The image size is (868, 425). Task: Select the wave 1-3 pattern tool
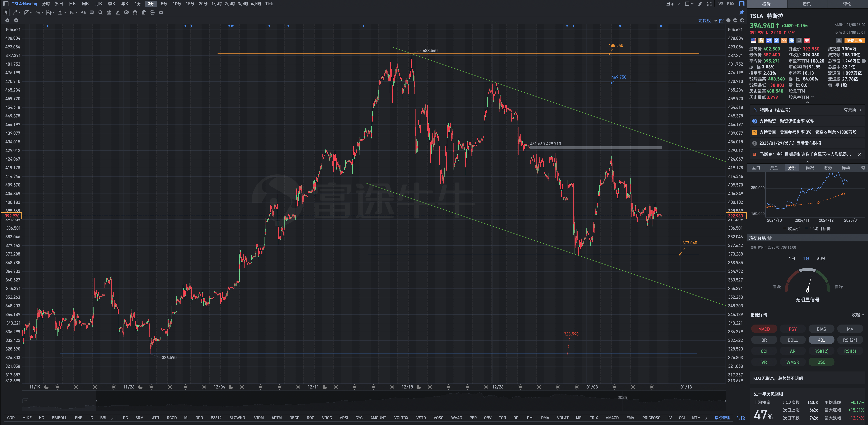tap(37, 12)
